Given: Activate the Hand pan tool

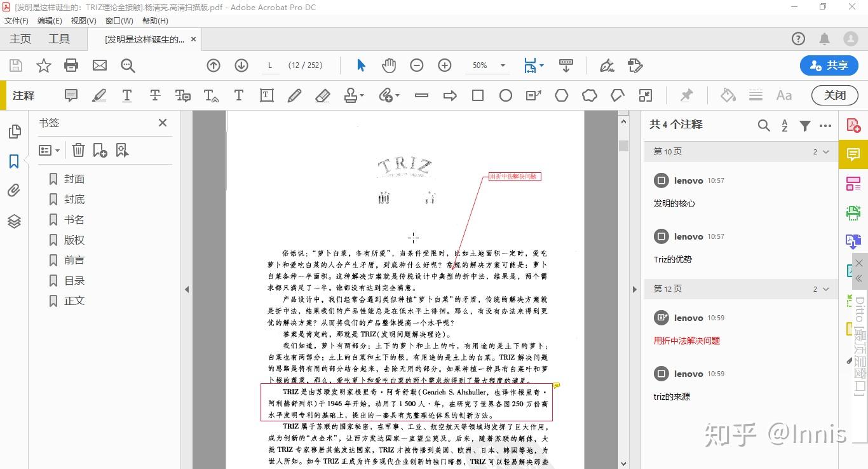Looking at the screenshot, I should [x=388, y=65].
